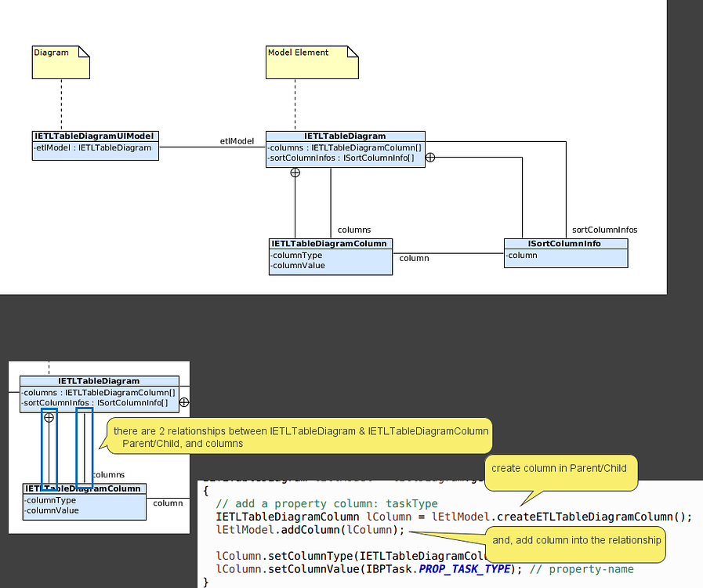
Task: Select the IETLTableDiagramUIModel class header
Action: click(95, 136)
